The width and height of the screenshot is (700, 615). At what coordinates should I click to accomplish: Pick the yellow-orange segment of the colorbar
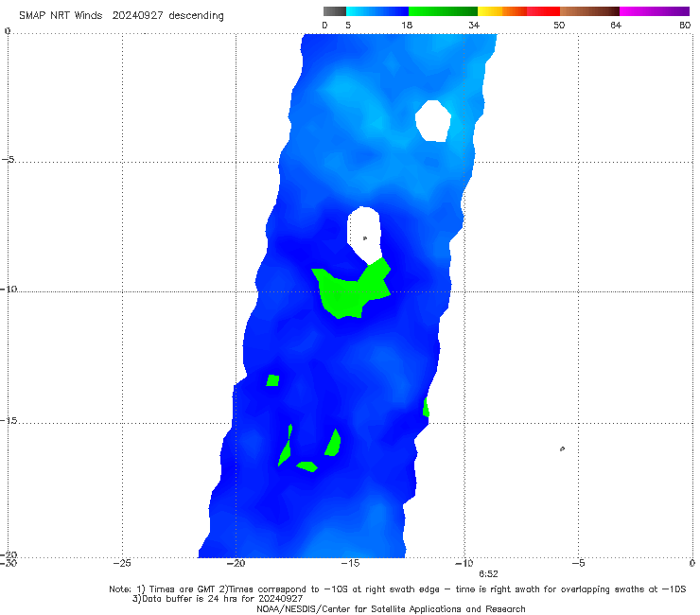[x=502, y=11]
